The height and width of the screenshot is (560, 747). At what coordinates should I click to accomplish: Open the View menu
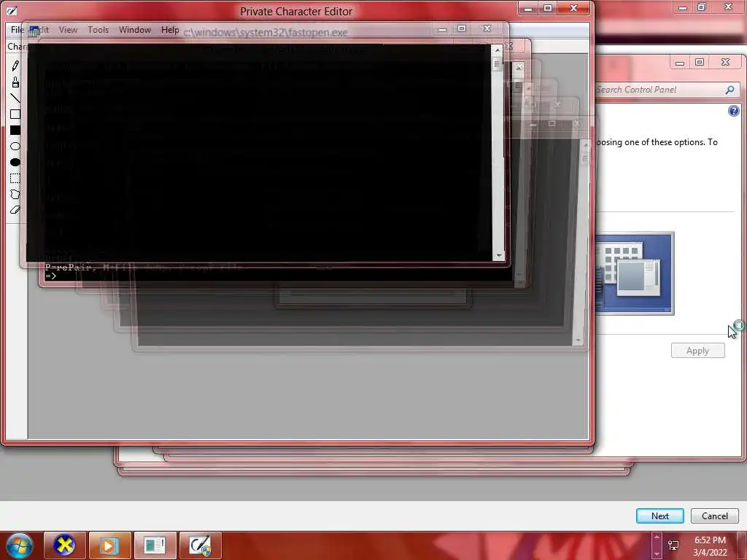pyautogui.click(x=68, y=29)
